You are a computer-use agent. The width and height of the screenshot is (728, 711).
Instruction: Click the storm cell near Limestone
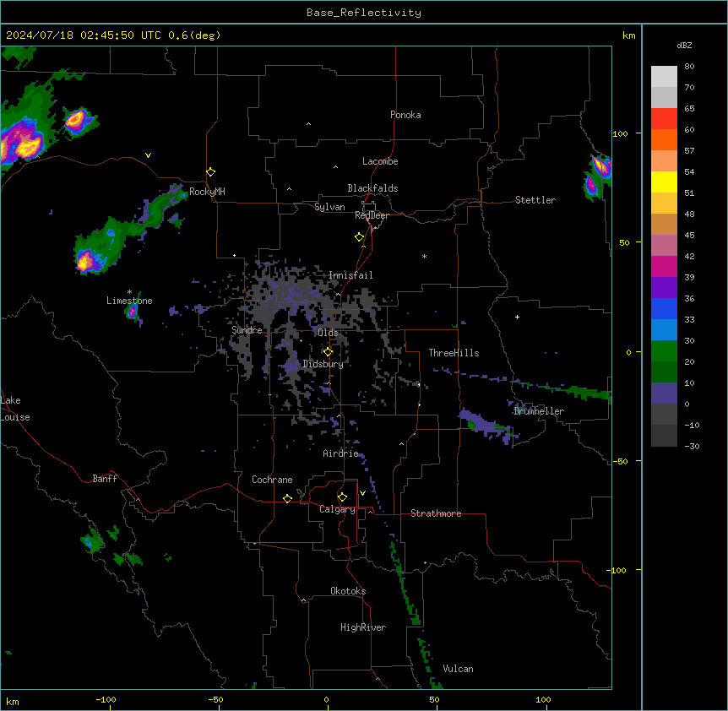[132, 312]
